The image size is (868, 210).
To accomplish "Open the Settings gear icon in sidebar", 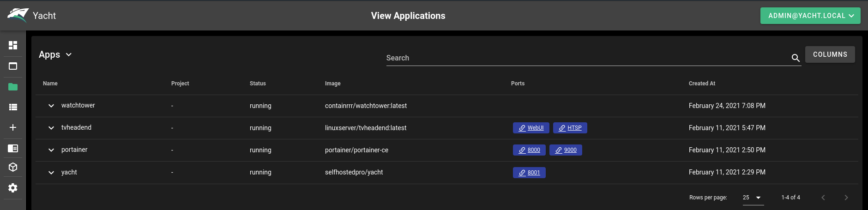I will (13, 188).
